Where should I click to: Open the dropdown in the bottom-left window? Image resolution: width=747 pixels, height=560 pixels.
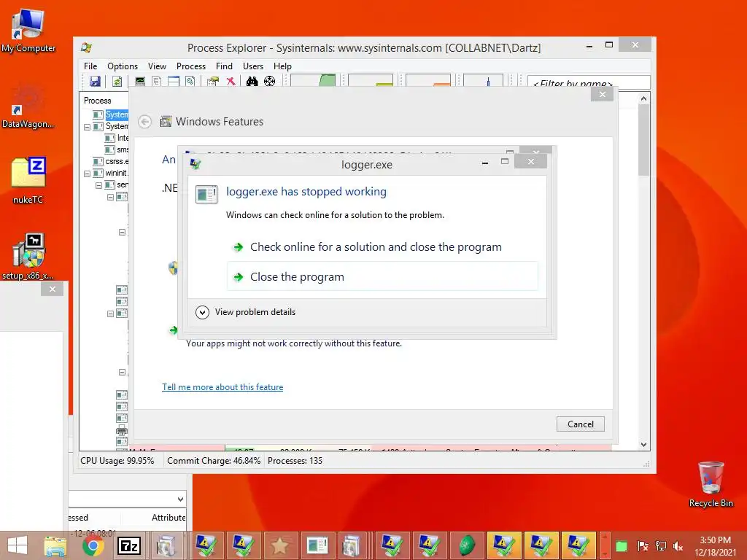coord(180,499)
